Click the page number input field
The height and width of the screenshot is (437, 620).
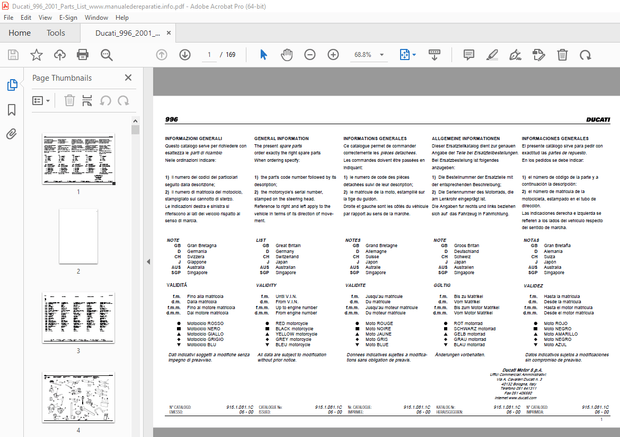coord(209,55)
